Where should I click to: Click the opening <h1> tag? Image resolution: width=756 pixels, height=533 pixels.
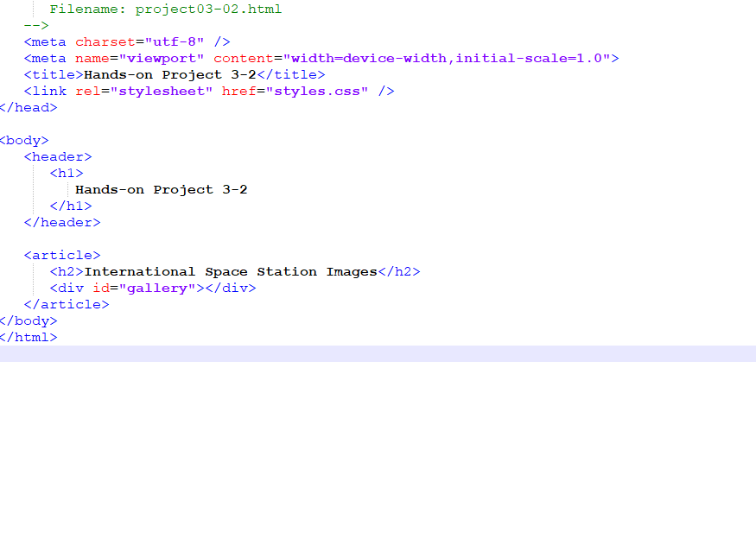click(x=67, y=173)
